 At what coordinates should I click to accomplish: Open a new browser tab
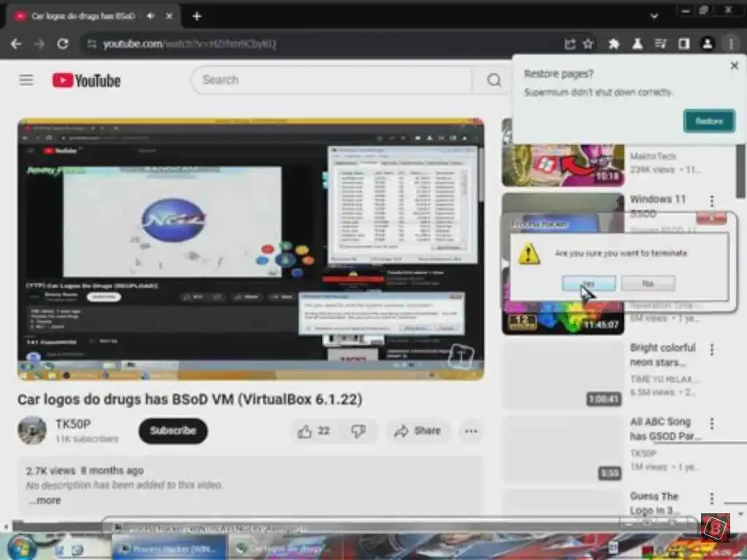coord(197,16)
